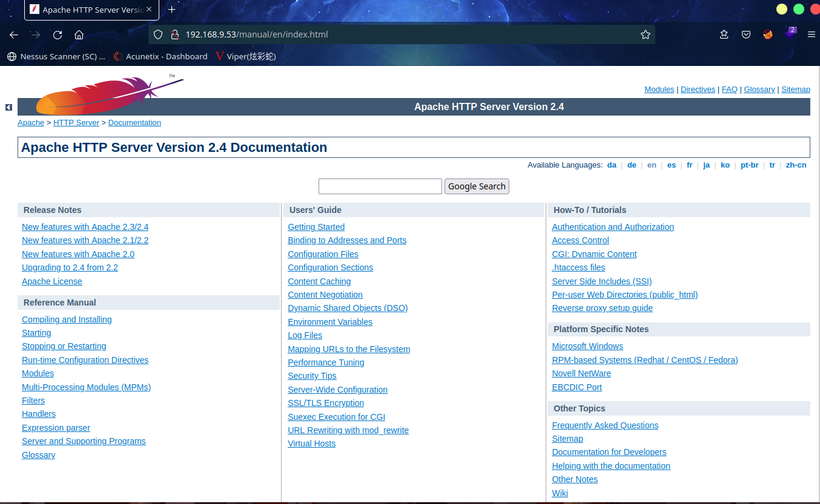Open Reverse proxy setup guide
This screenshot has width=820, height=504.
602,308
